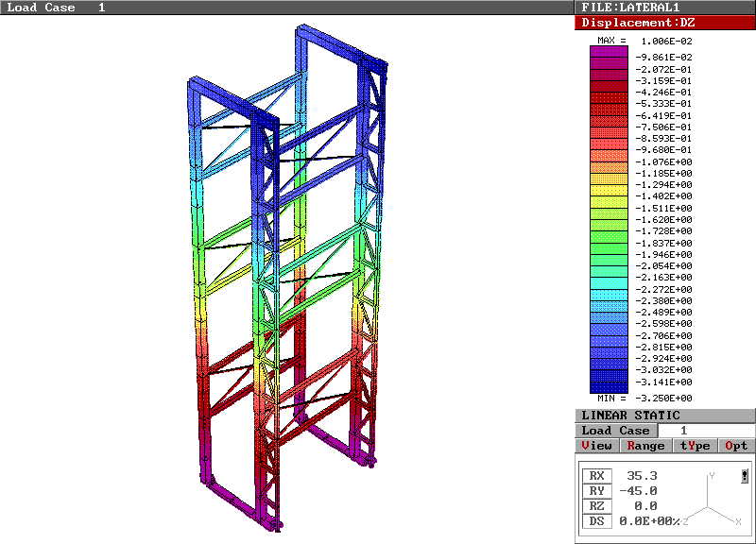
Task: Click the RX rotation button
Action: [595, 476]
